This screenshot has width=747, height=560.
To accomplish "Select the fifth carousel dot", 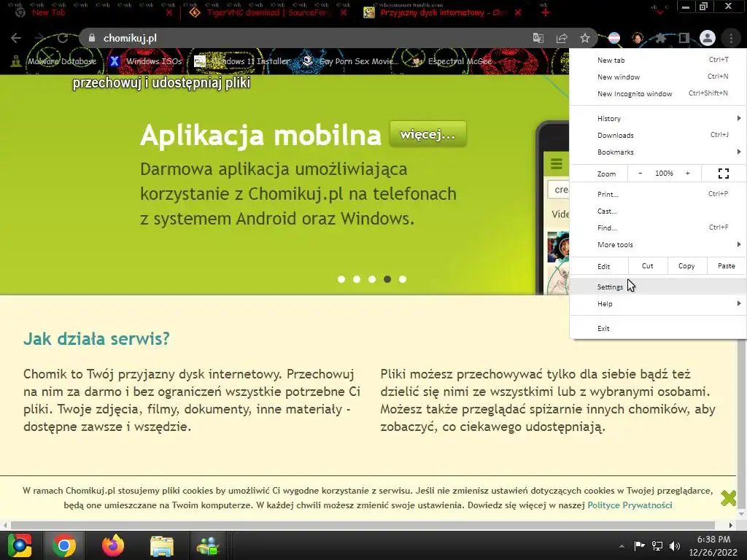I will [403, 279].
